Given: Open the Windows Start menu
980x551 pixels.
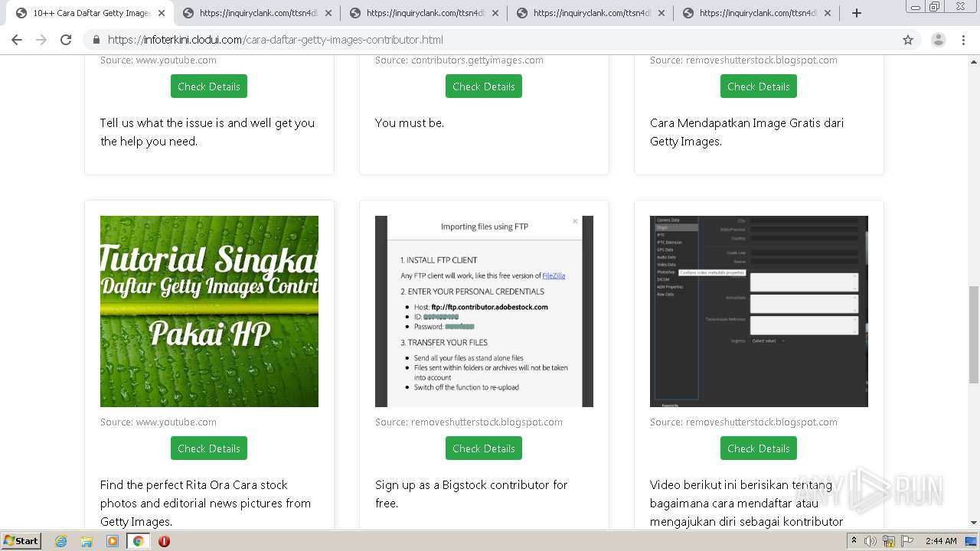Looking at the screenshot, I should [21, 540].
